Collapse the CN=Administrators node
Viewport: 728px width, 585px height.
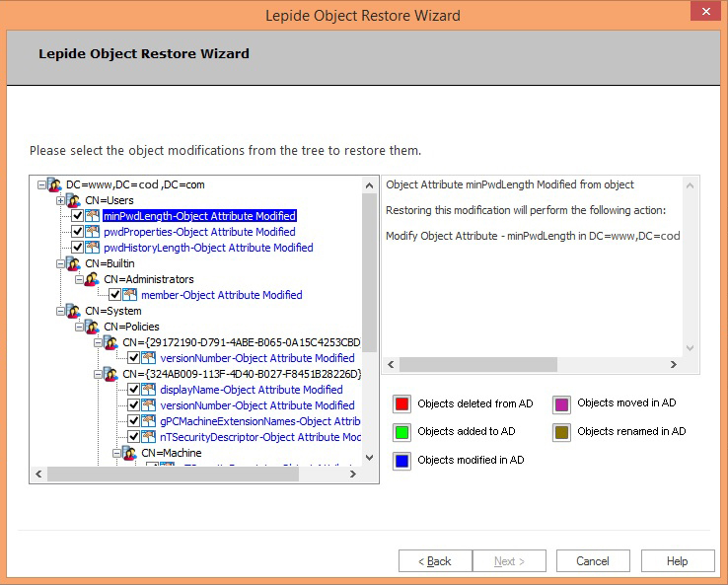click(79, 279)
